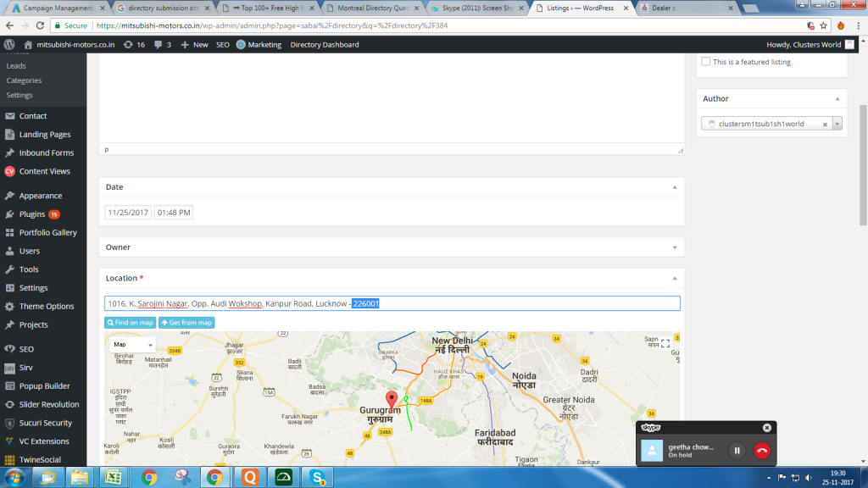Open TwineSocial in sidebar
868x488 pixels.
pyautogui.click(x=40, y=460)
